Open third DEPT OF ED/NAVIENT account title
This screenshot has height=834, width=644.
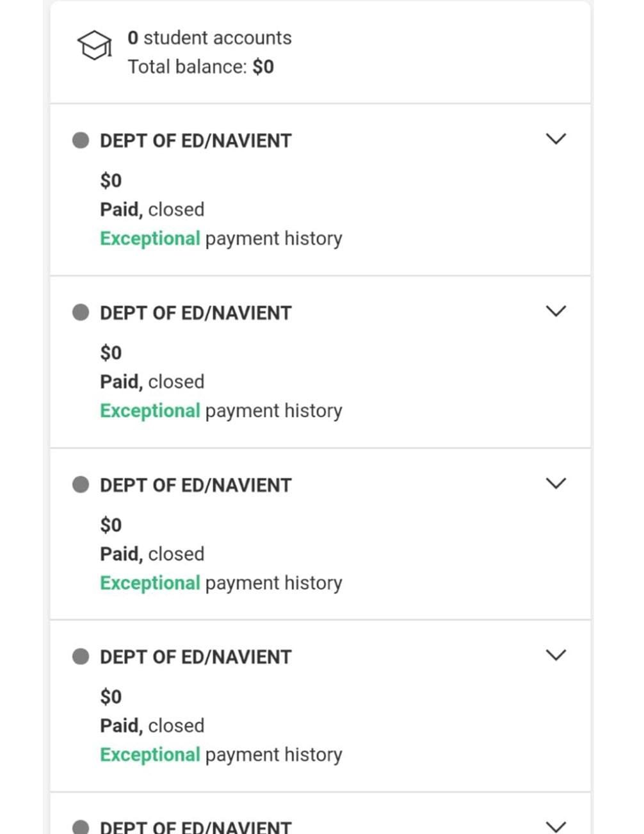[196, 485]
